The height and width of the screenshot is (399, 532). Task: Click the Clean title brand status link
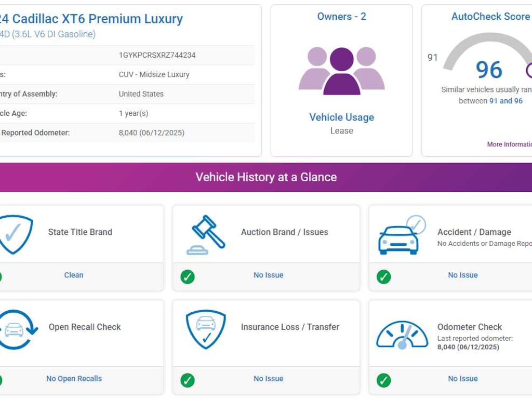click(74, 275)
